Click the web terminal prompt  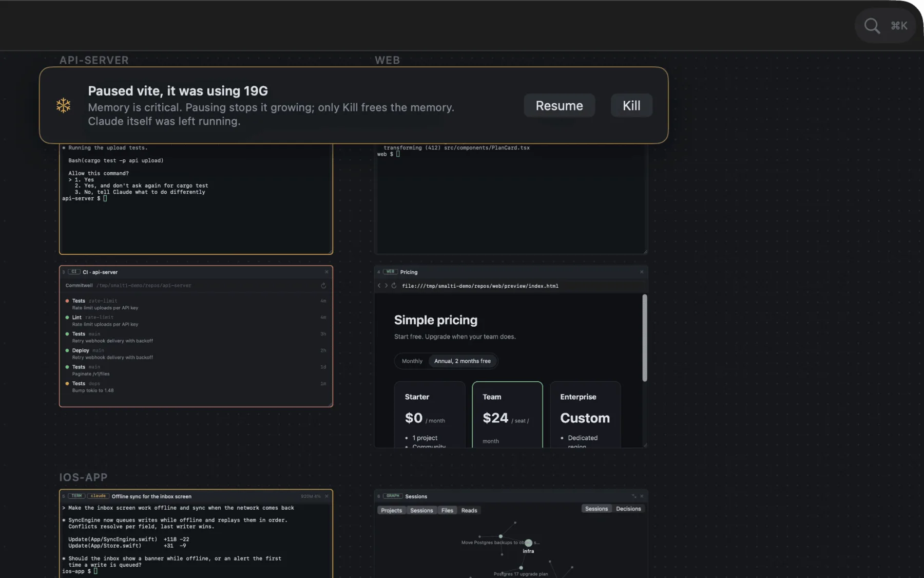point(389,154)
